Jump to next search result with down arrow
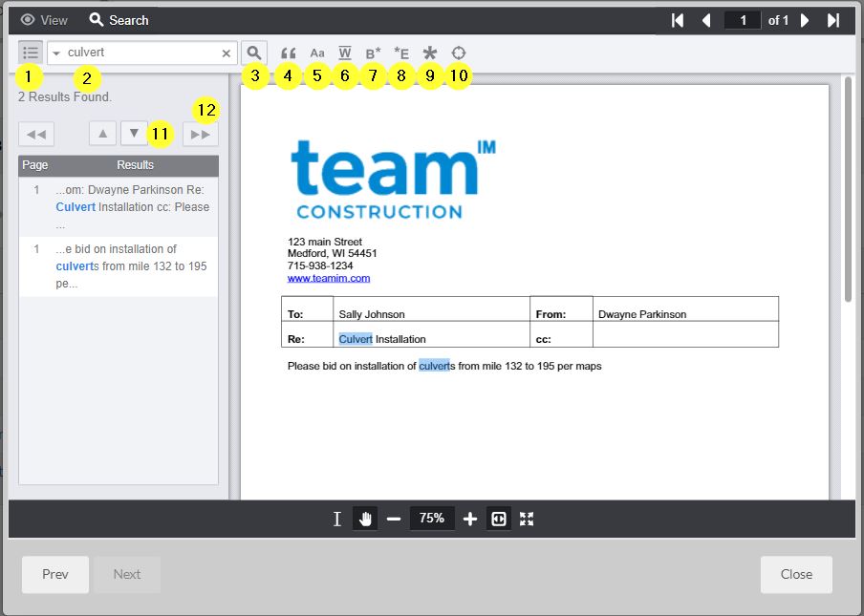 pos(132,133)
